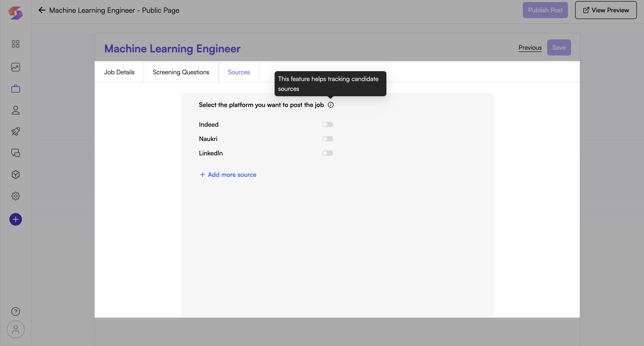This screenshot has width=644, height=346.
Task: Open the jobs briefcase icon
Action: coord(15,89)
